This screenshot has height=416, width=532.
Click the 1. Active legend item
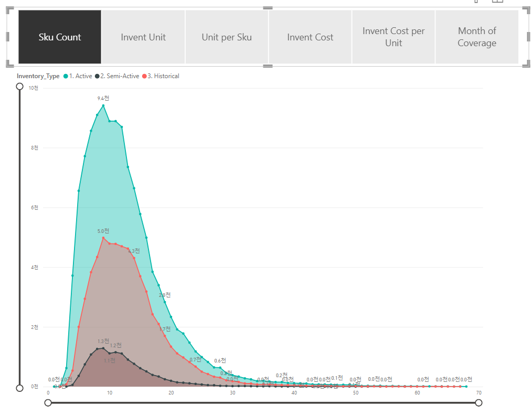coord(78,76)
